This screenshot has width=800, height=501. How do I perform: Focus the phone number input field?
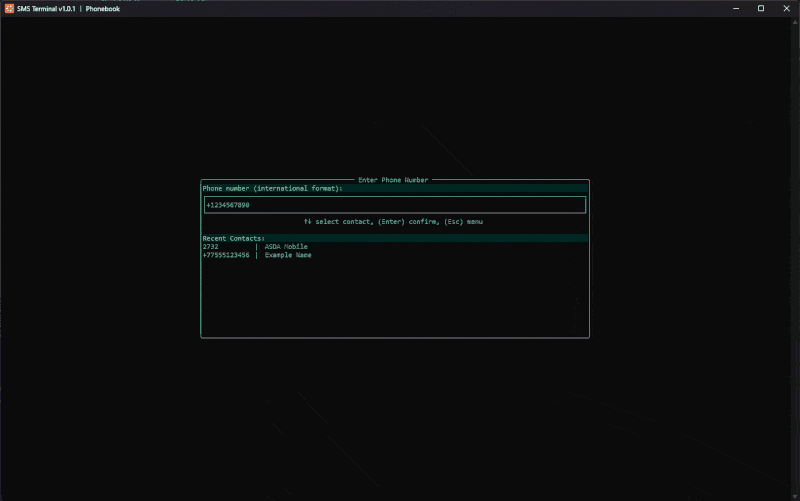point(394,205)
